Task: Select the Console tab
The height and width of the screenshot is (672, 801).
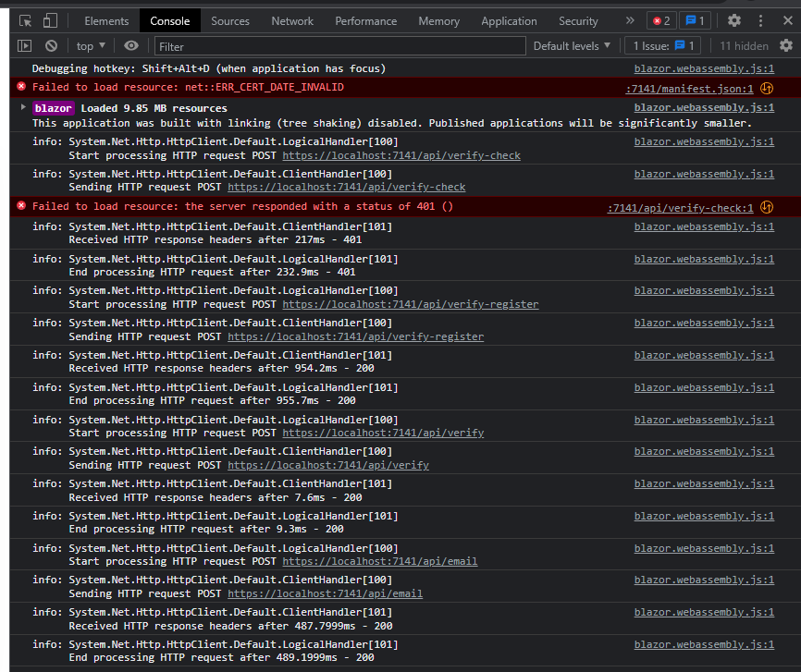Action: (169, 21)
